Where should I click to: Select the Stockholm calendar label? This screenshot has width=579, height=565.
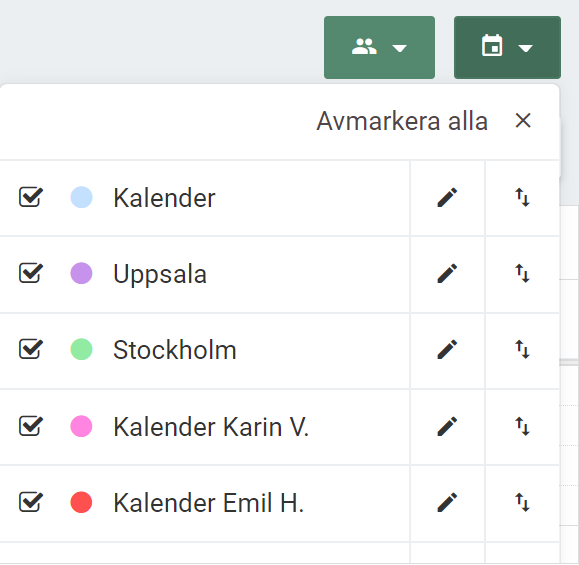pos(175,350)
